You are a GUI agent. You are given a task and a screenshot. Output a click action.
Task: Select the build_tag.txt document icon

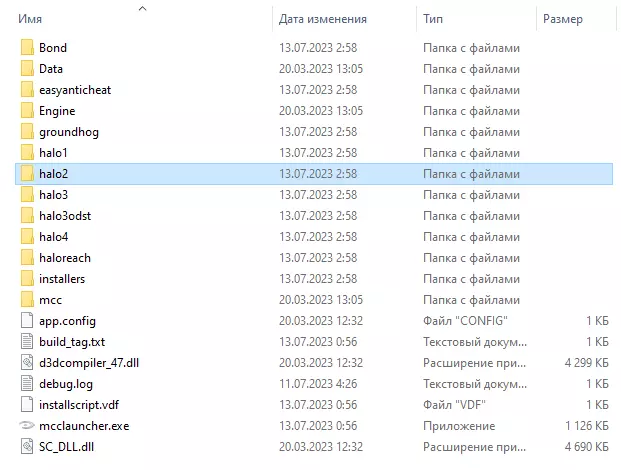click(27, 341)
